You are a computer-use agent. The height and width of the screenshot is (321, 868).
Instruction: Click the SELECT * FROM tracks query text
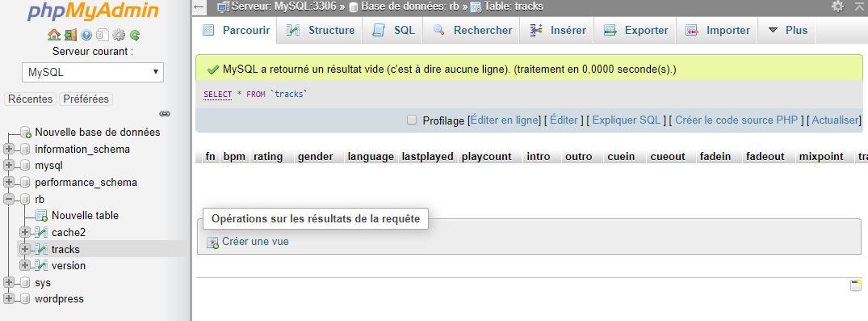pos(255,95)
